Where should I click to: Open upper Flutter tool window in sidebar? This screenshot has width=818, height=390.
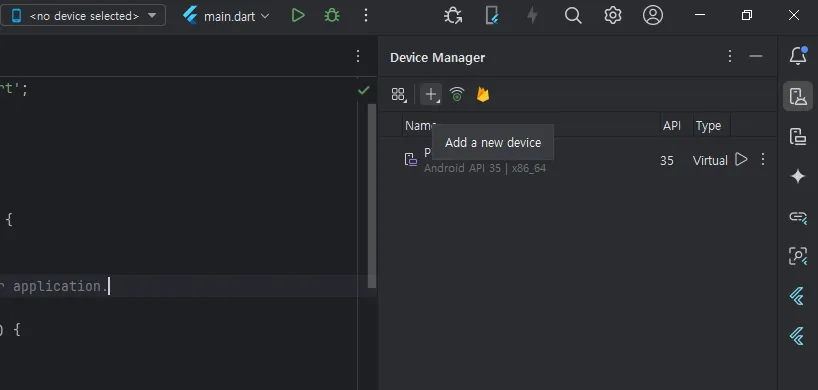(797, 296)
